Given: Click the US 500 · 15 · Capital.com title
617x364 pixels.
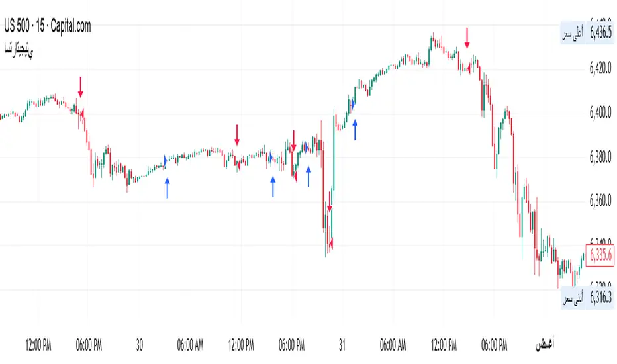Looking at the screenshot, I should tap(48, 27).
